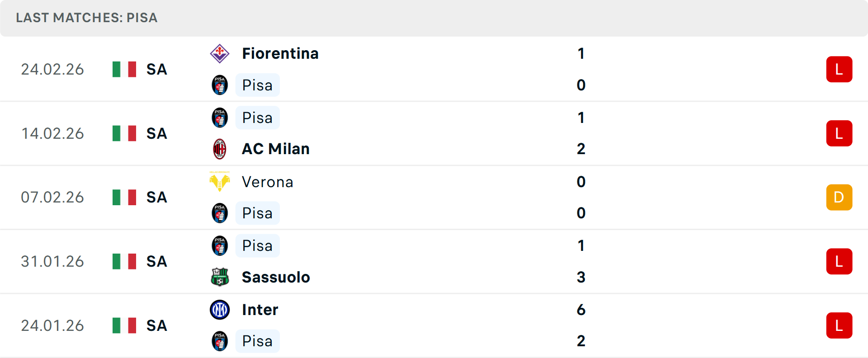
Task: Click the SA league label on 31.01.26
Action: pyautogui.click(x=157, y=261)
